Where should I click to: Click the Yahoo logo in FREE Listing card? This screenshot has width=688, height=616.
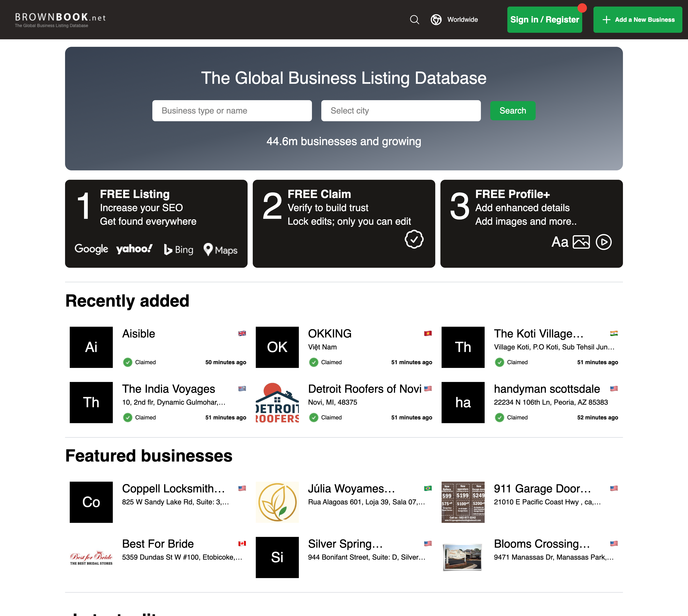pos(134,249)
